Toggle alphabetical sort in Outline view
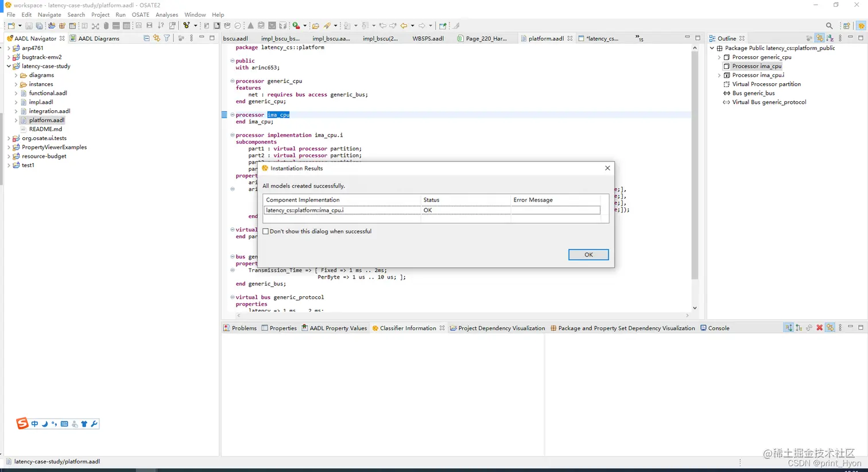Viewport: 868px width, 472px height. [x=830, y=38]
